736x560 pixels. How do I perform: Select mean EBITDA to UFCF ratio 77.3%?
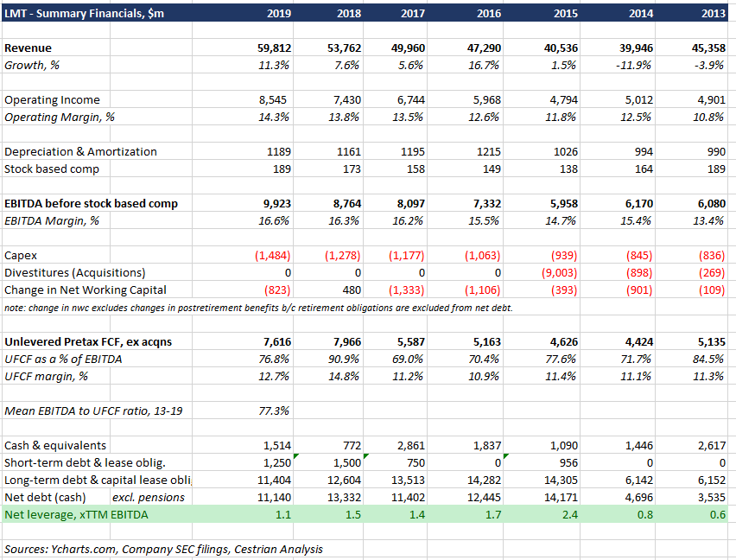tap(274, 410)
